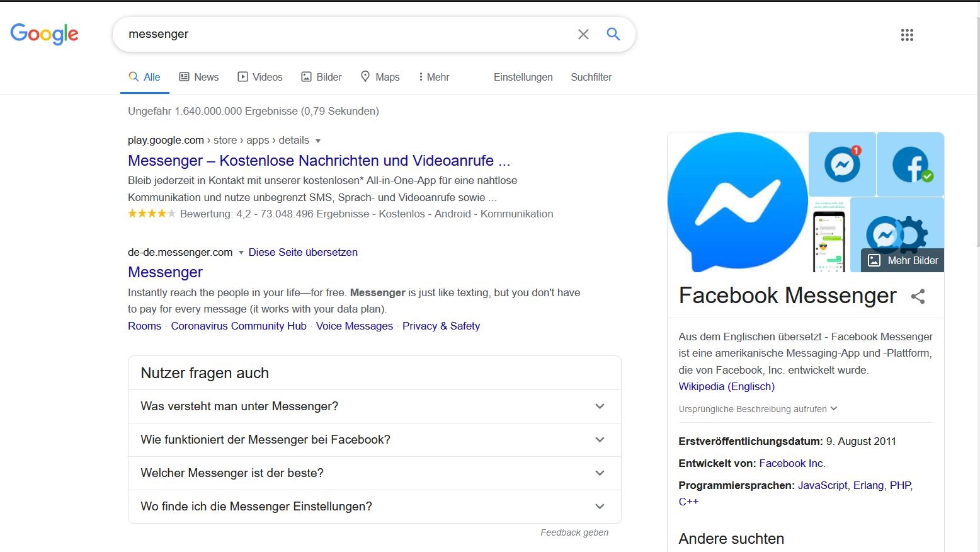Viewport: 980px width, 552px height.
Task: Click the Google logo
Action: click(44, 34)
